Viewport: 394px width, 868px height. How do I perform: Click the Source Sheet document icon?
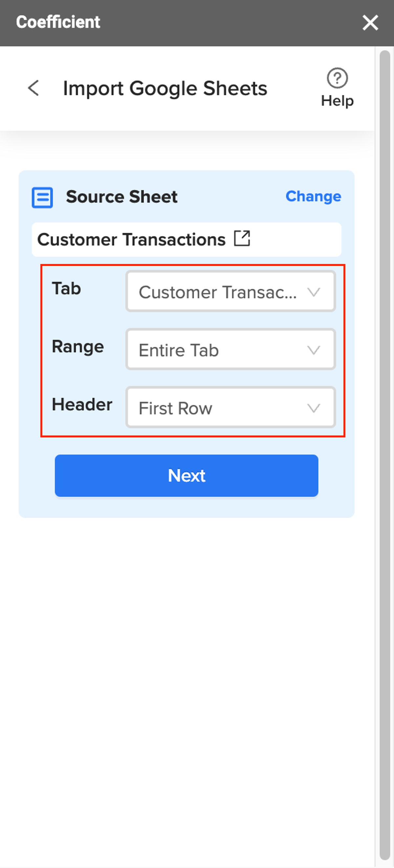[x=42, y=198]
